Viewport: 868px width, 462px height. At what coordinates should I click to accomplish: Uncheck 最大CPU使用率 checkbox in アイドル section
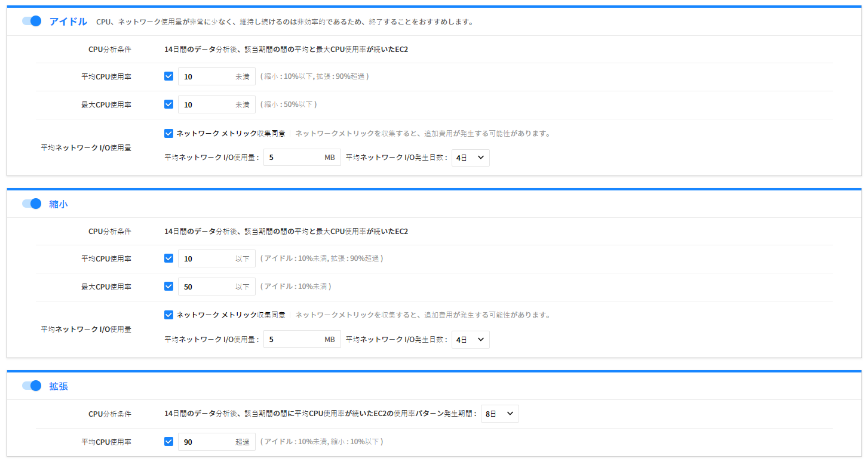[168, 104]
